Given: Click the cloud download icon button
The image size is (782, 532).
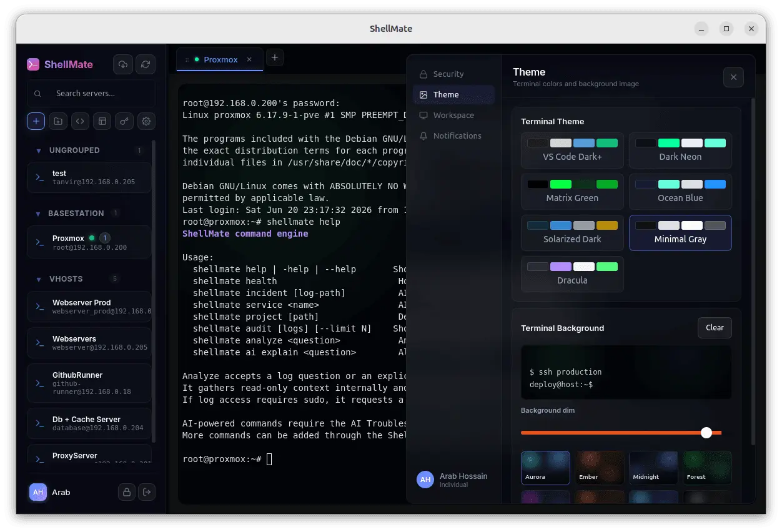Looking at the screenshot, I should tap(123, 64).
